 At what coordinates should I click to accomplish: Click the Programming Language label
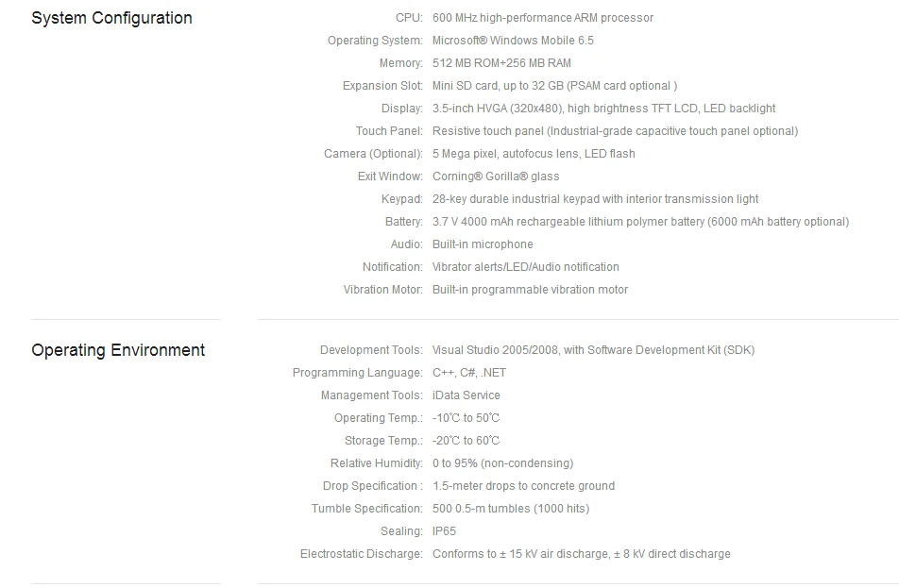357,373
